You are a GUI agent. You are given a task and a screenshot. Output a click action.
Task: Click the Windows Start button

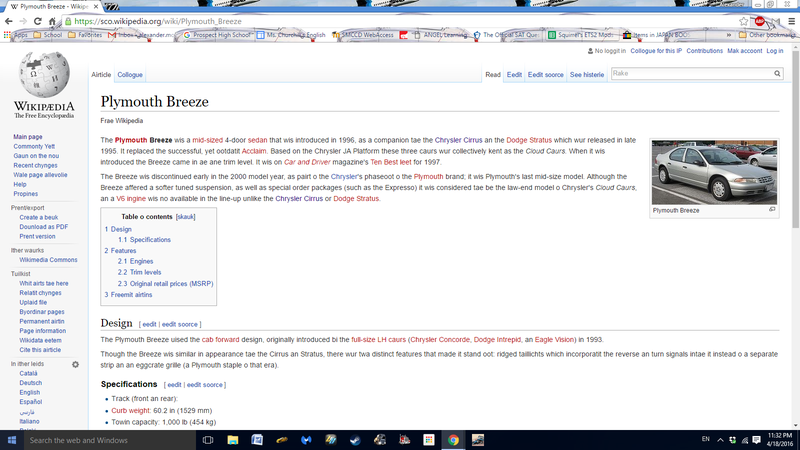pyautogui.click(x=12, y=440)
